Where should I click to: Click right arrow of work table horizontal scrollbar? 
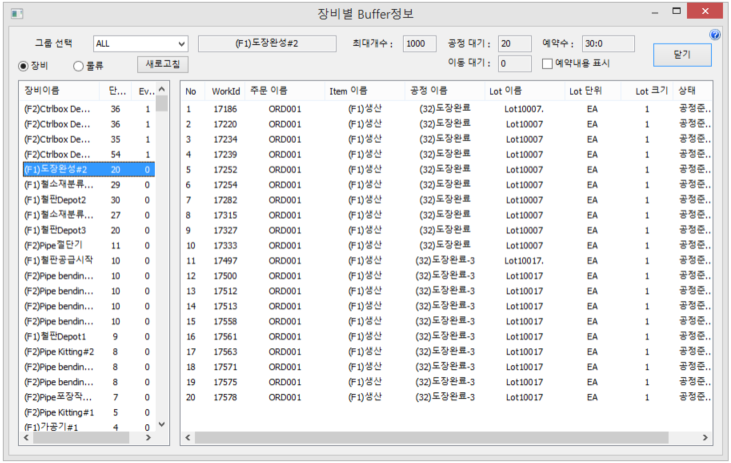point(705,438)
